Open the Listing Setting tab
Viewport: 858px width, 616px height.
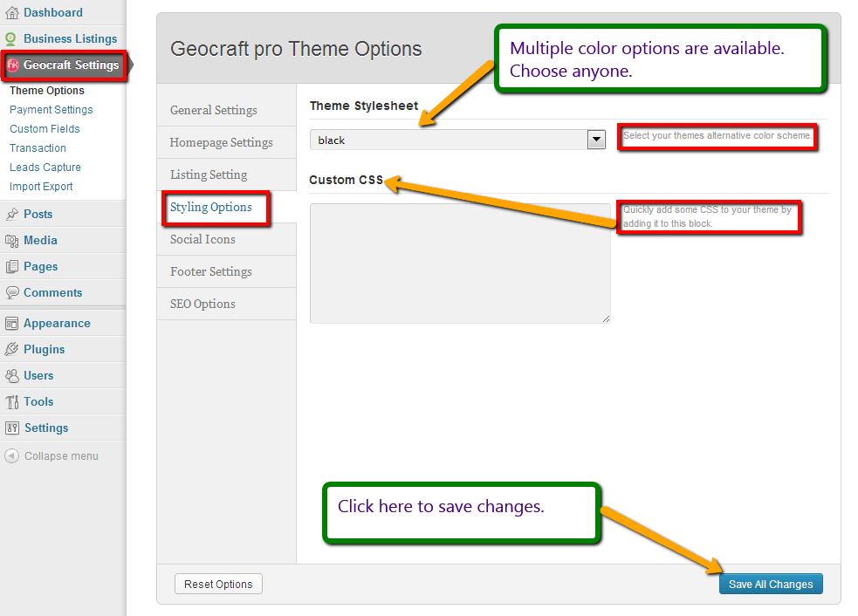(x=227, y=175)
